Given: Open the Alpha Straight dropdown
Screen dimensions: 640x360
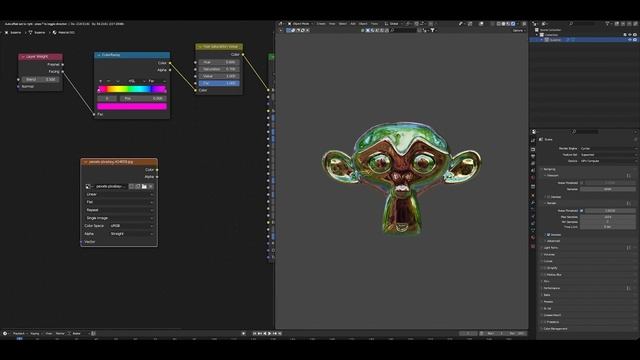Looking at the screenshot, I should coord(131,234).
